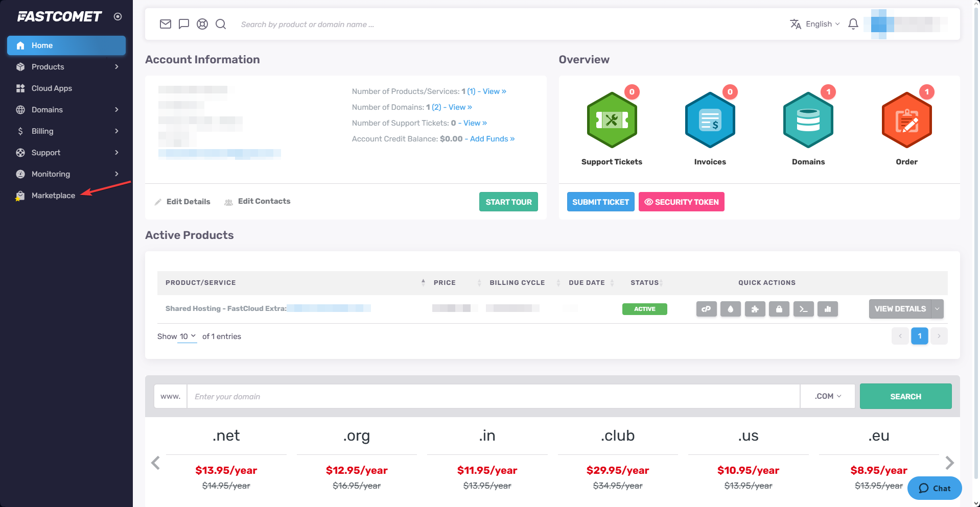980x507 pixels.
Task: Expand the Products submenu chevron
Action: point(116,67)
